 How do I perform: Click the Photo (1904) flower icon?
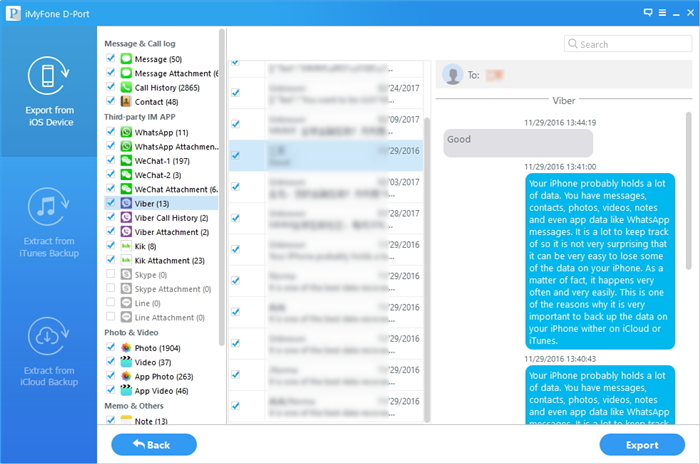pos(126,348)
